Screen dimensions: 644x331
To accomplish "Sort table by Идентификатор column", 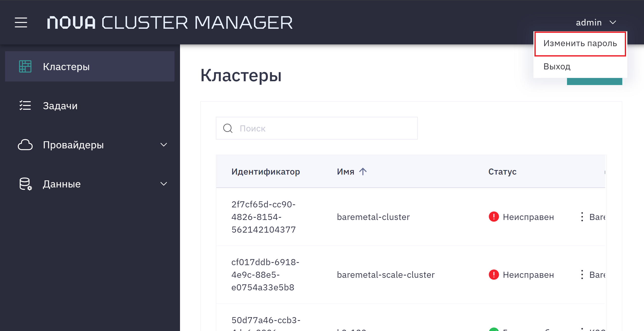I will (266, 172).
